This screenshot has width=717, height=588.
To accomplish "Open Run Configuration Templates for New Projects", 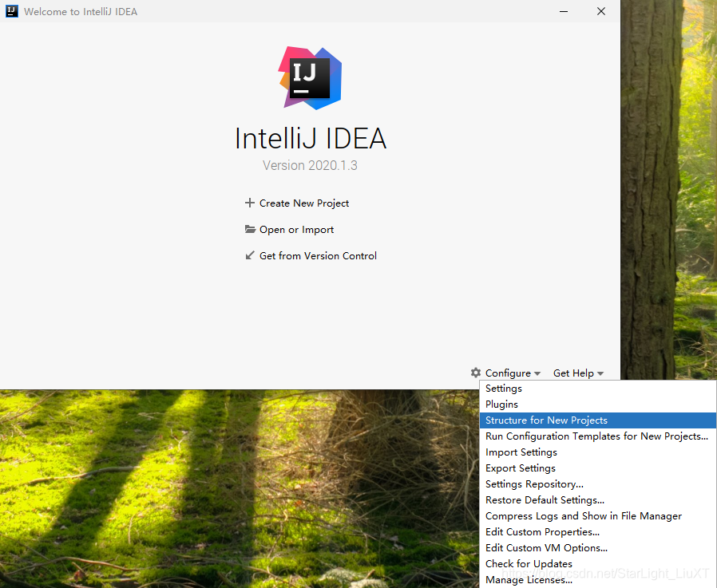I will [598, 436].
